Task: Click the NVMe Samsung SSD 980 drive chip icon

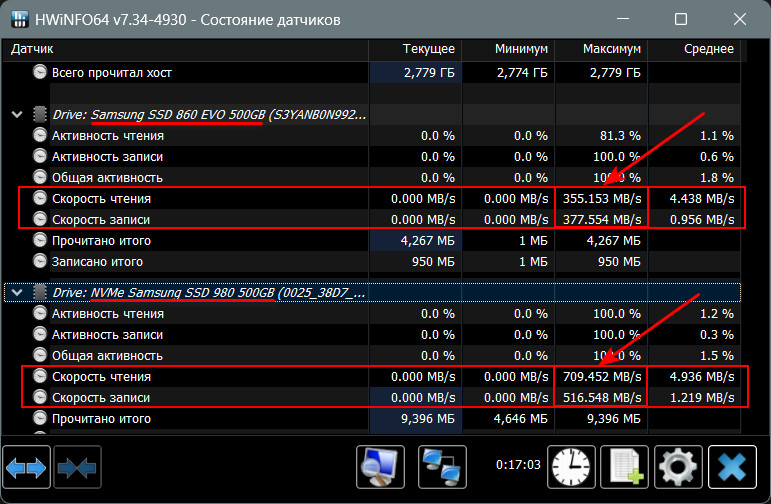Action: [x=40, y=292]
